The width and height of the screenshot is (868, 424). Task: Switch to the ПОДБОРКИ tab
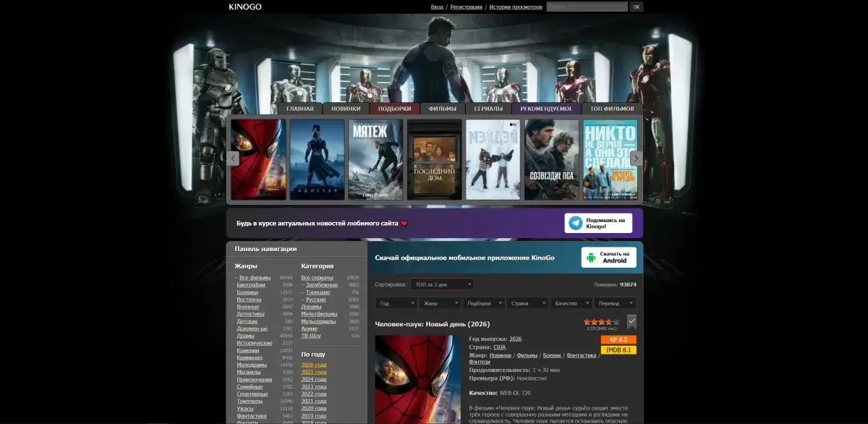tap(395, 109)
